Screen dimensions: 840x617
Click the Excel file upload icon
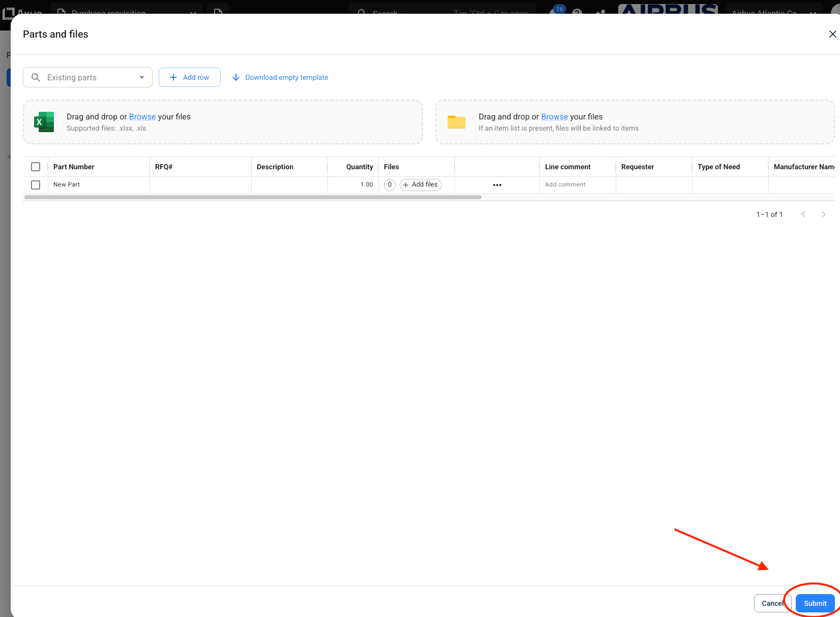point(44,122)
